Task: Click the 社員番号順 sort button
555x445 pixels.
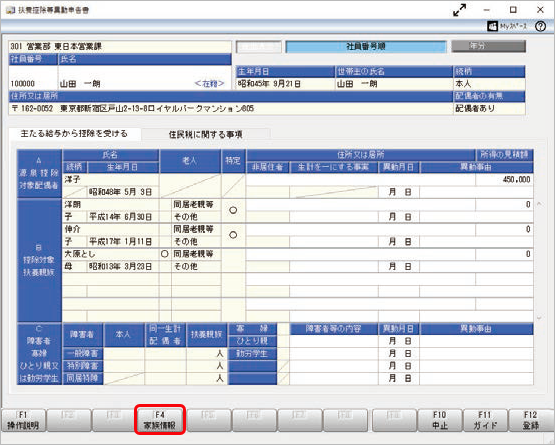Action: tap(366, 46)
